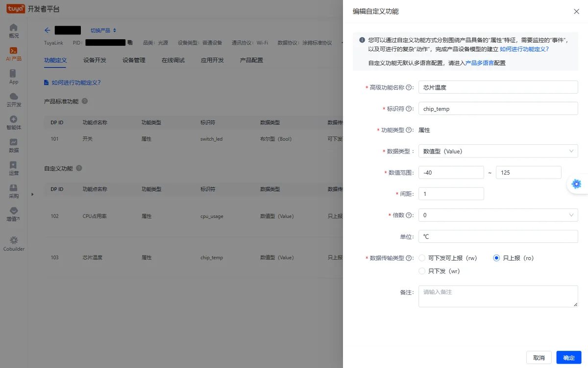Open the 产品多语言 link
The image size is (588, 368).
coord(479,63)
